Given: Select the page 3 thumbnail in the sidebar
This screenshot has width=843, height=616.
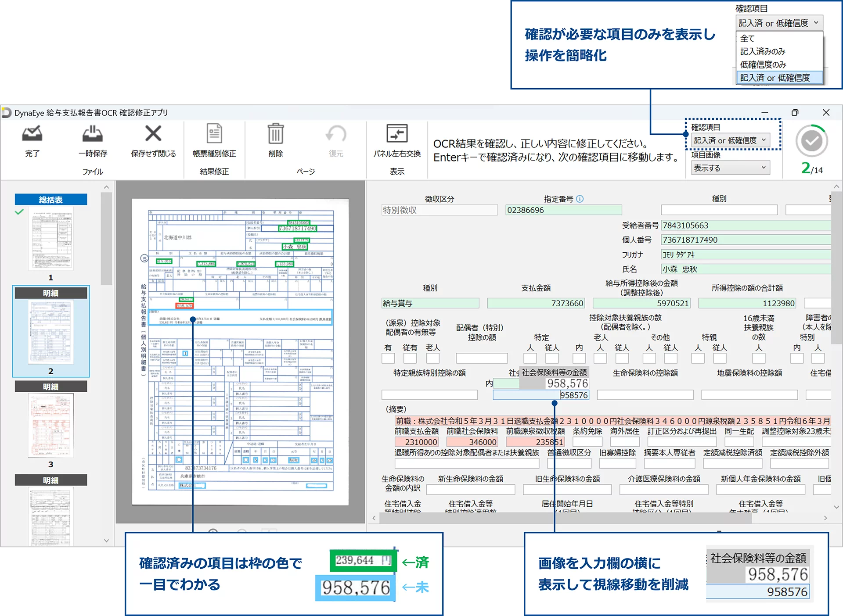Looking at the screenshot, I should (50, 425).
